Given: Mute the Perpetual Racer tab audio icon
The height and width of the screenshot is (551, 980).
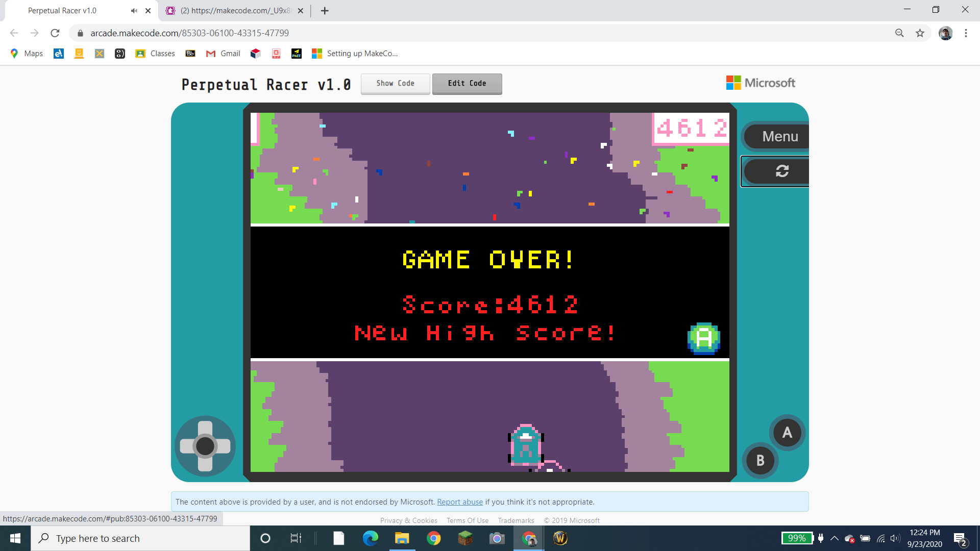Looking at the screenshot, I should pyautogui.click(x=134, y=11).
